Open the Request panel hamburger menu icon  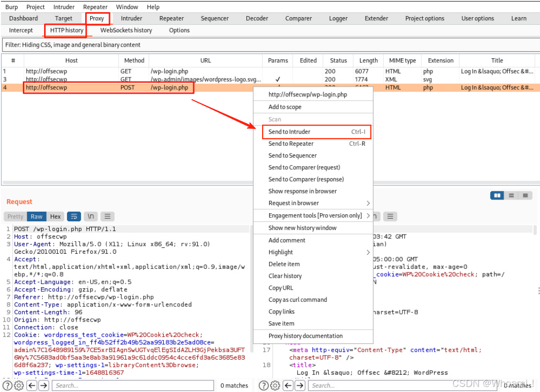point(107,217)
